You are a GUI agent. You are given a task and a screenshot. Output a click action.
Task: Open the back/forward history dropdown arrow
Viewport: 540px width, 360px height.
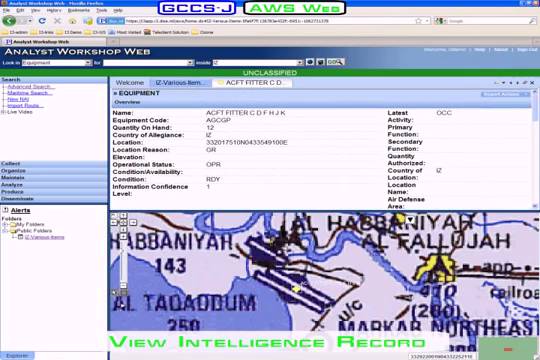coord(30,21)
